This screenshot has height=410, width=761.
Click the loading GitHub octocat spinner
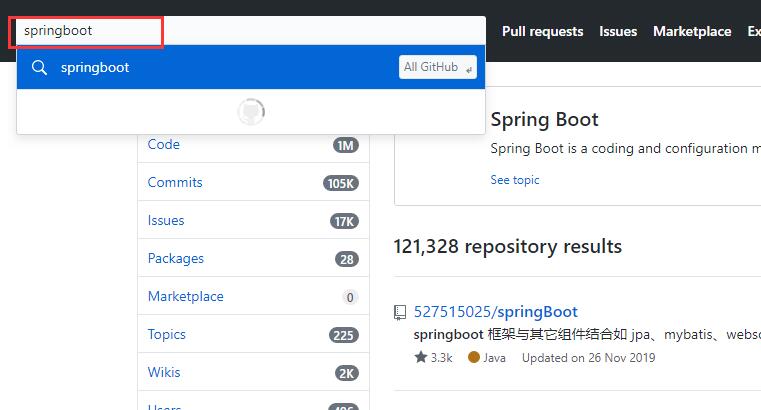pyautogui.click(x=251, y=112)
